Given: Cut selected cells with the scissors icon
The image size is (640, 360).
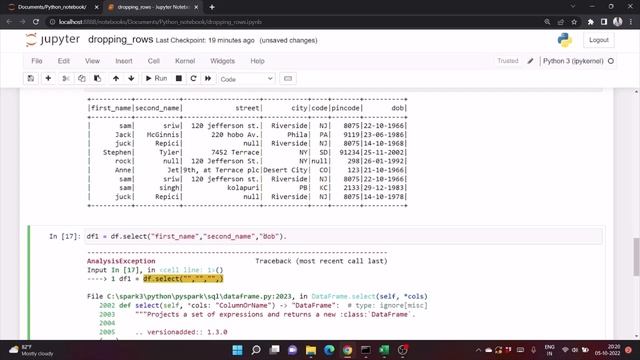Looking at the screenshot, I should (66, 78).
